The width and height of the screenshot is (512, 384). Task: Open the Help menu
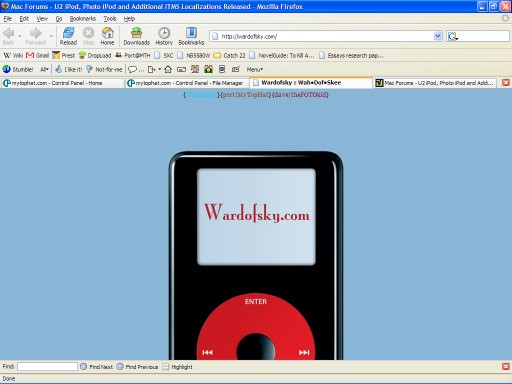(x=129, y=19)
